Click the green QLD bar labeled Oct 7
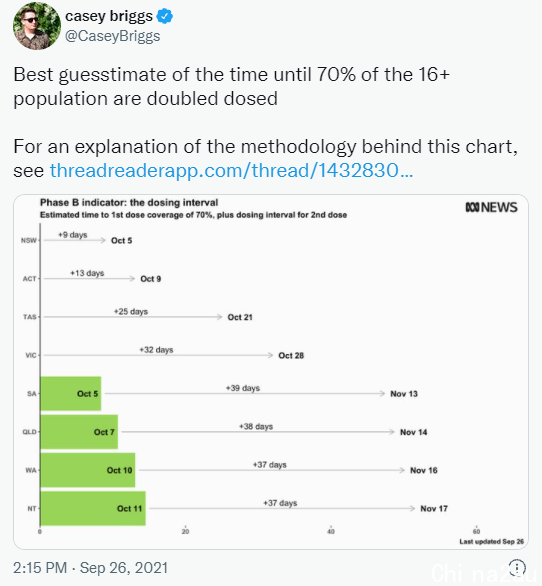542x586 pixels. (x=79, y=432)
